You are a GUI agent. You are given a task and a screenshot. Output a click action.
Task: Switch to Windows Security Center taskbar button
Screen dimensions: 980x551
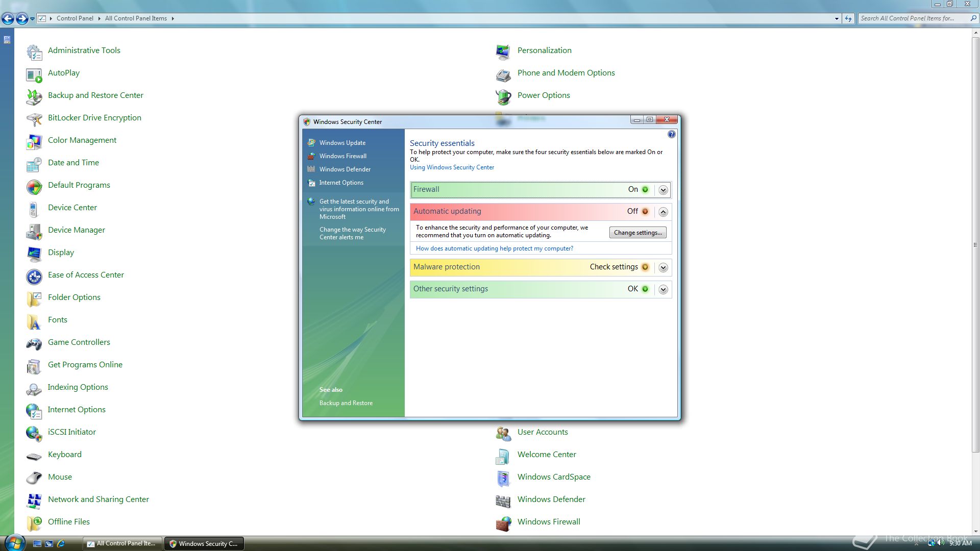[x=204, y=544]
